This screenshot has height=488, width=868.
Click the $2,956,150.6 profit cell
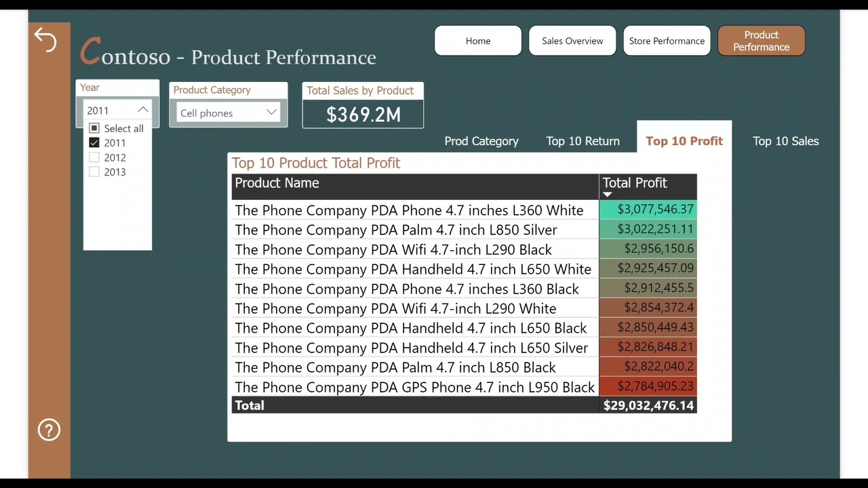pyautogui.click(x=648, y=249)
